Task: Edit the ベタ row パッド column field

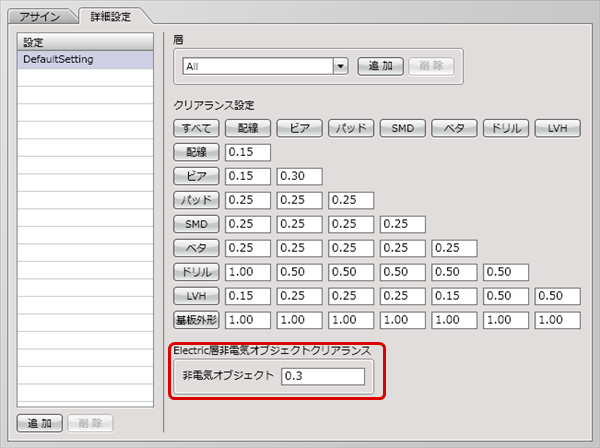Action: [351, 248]
